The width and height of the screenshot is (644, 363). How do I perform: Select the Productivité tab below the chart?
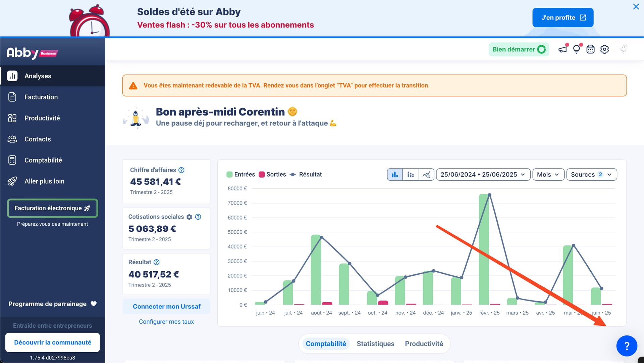424,344
